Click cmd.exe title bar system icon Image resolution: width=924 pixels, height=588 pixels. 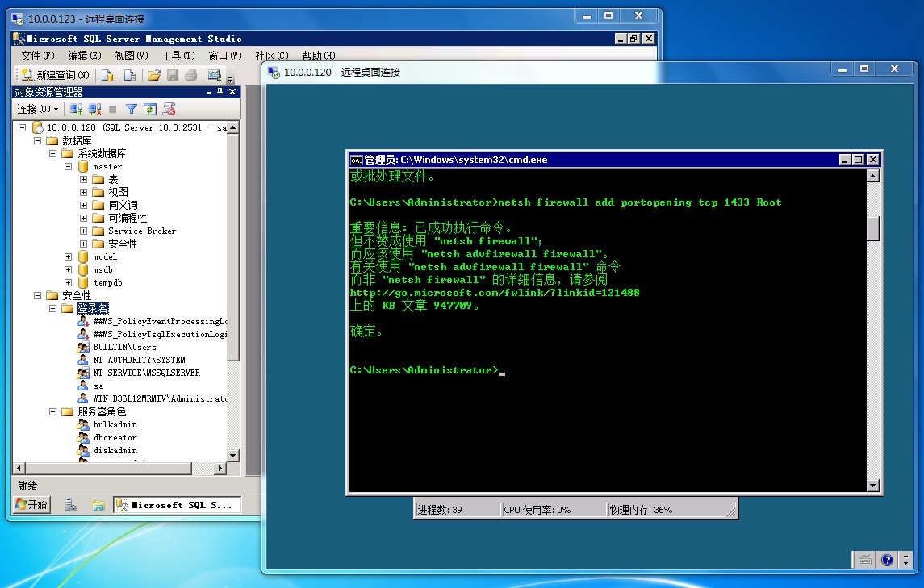point(356,160)
